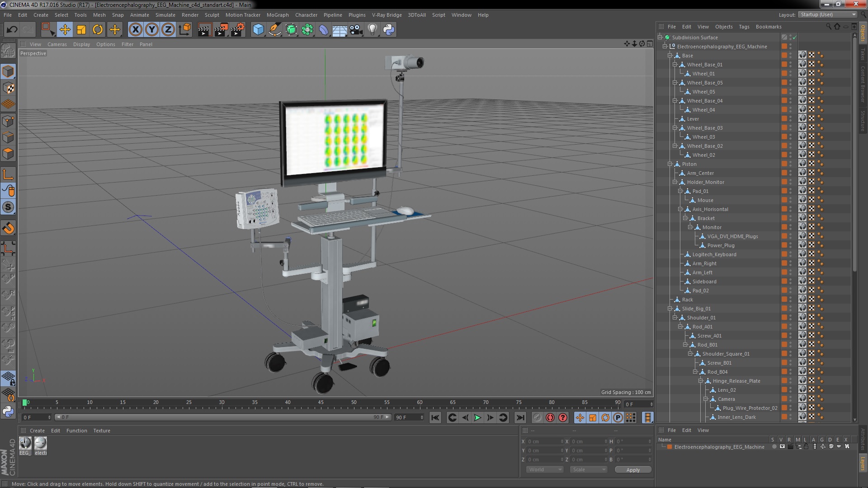Collapse Wheel_Base_01 node
This screenshot has width=868, height=488.
(675, 65)
